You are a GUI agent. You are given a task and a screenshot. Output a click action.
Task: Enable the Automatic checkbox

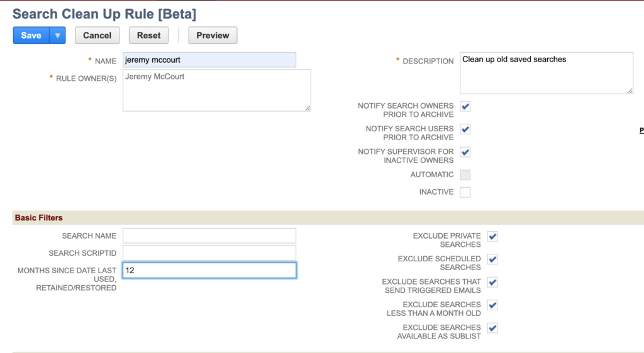pyautogui.click(x=465, y=175)
